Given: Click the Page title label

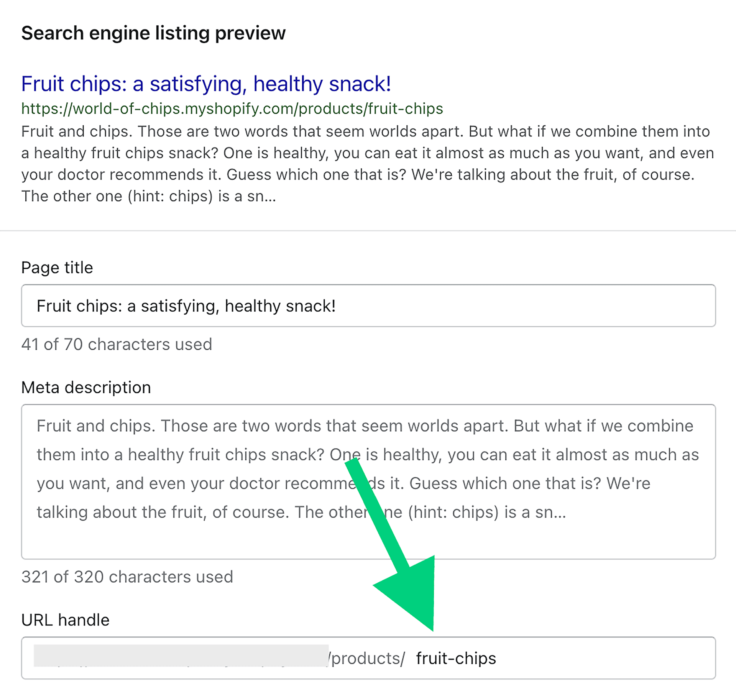Looking at the screenshot, I should coord(57,267).
